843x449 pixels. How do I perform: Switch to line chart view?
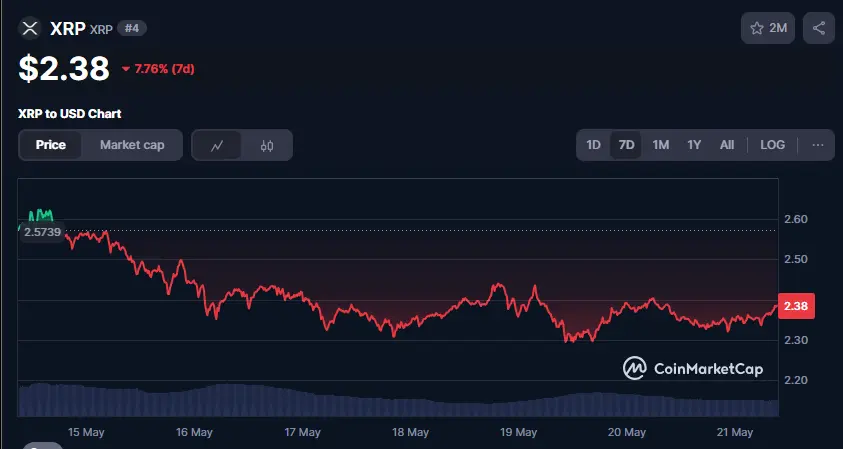pyautogui.click(x=217, y=145)
